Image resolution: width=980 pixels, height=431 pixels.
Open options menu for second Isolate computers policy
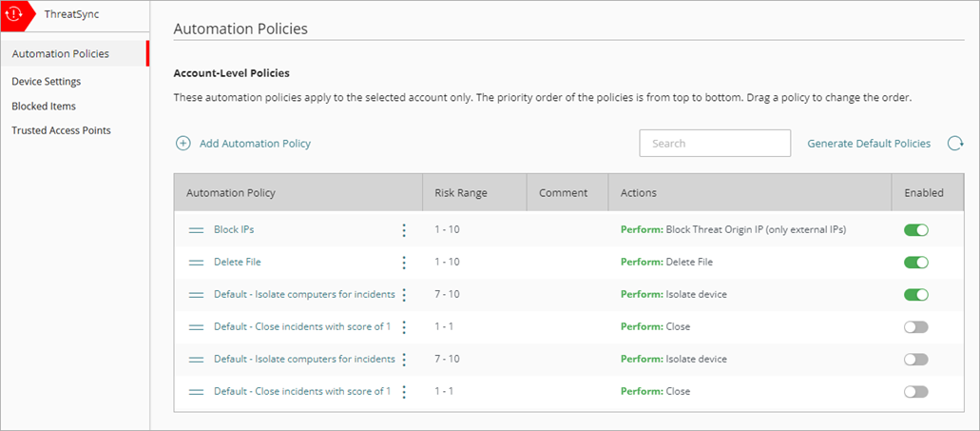pyautogui.click(x=404, y=360)
